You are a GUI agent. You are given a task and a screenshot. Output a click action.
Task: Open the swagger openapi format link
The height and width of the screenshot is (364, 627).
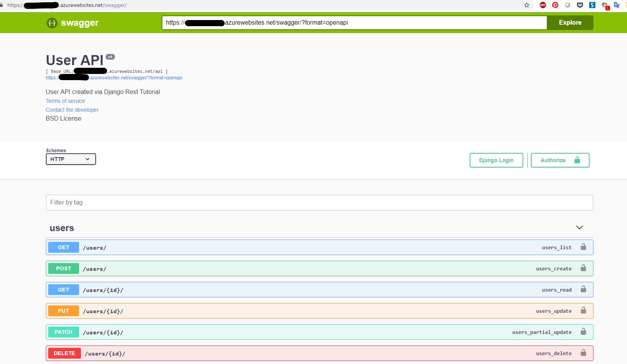coord(114,78)
